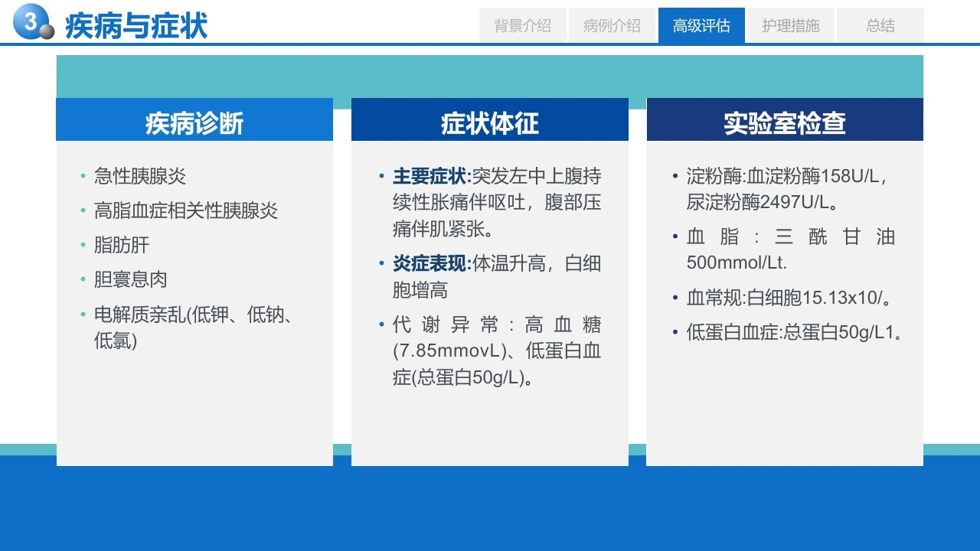
Task: Select the 高级评估 tab
Action: [x=701, y=25]
